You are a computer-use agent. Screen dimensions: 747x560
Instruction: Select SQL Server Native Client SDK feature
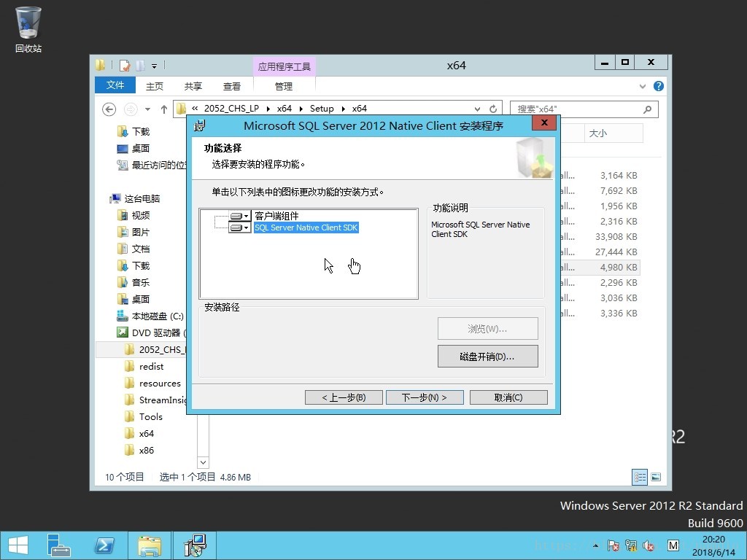coord(306,228)
